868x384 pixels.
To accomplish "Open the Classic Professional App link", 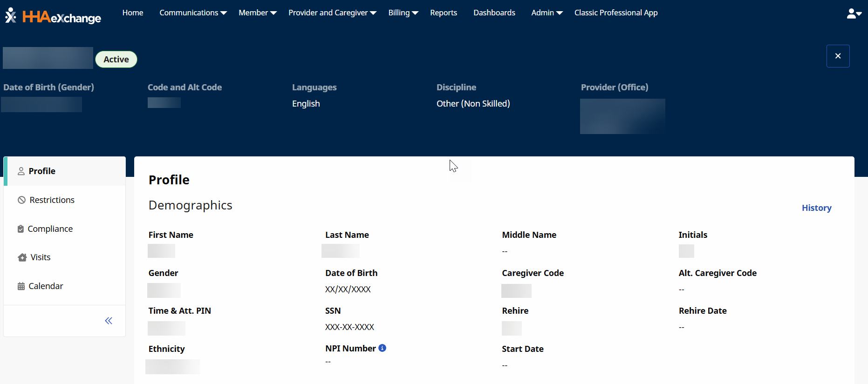I will (x=615, y=13).
